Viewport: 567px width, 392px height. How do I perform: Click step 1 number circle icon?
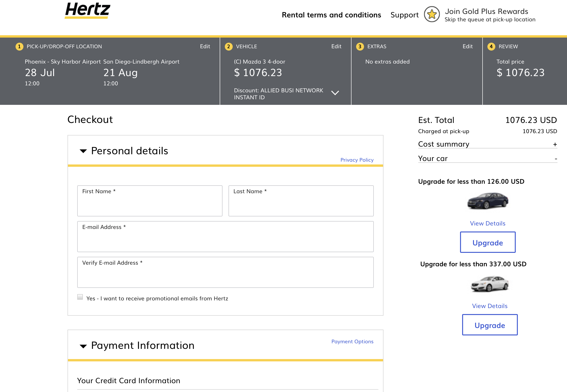(19, 46)
